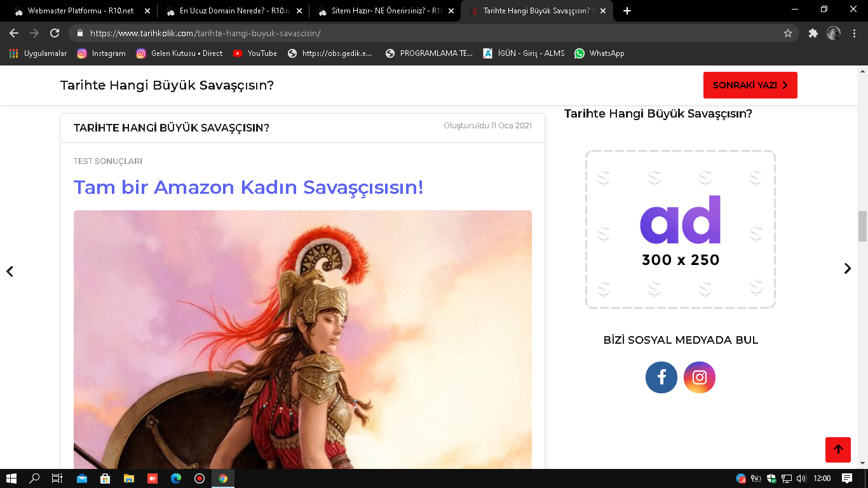
Task: Open the Chrome profile avatar
Action: [x=834, y=33]
